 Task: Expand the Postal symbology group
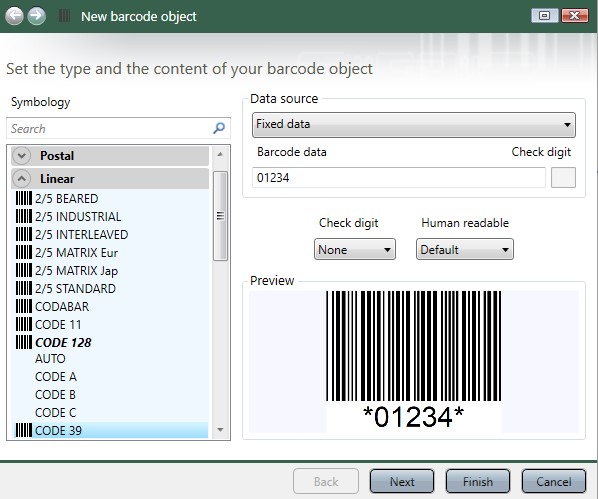[x=22, y=156]
